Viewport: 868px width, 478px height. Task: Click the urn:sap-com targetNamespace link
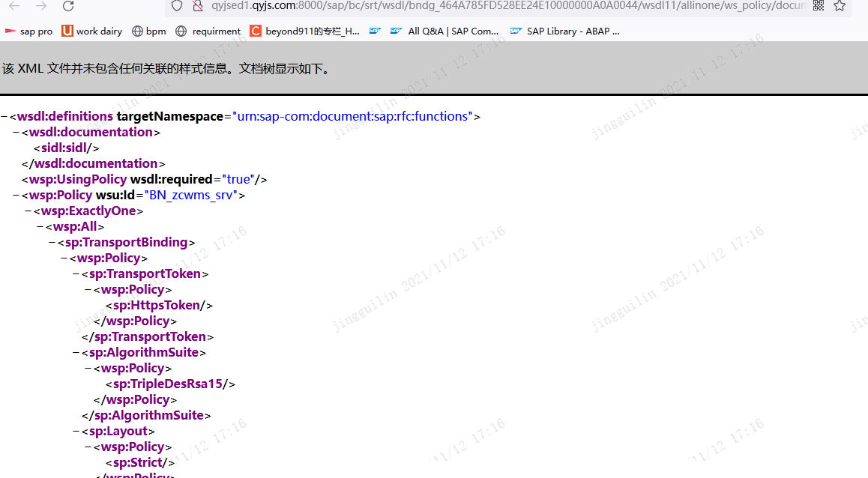click(x=352, y=116)
